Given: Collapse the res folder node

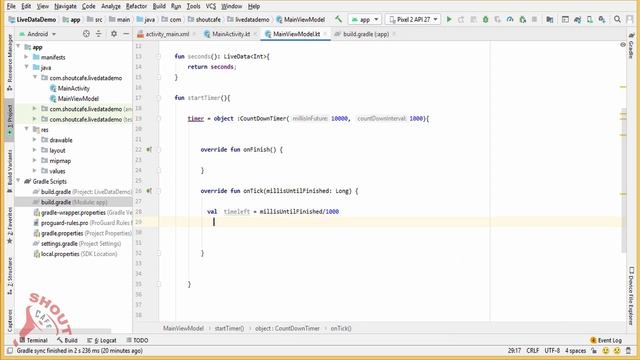Looking at the screenshot, I should [x=27, y=129].
